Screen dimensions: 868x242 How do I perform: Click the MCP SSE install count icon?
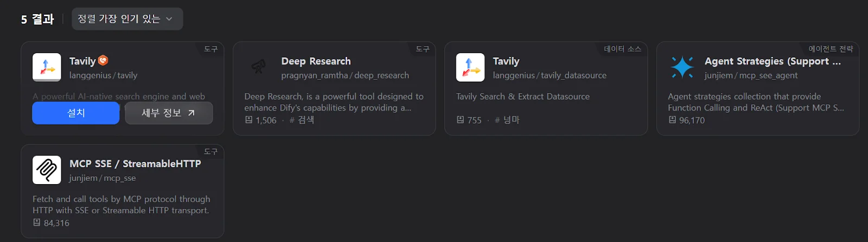click(37, 223)
